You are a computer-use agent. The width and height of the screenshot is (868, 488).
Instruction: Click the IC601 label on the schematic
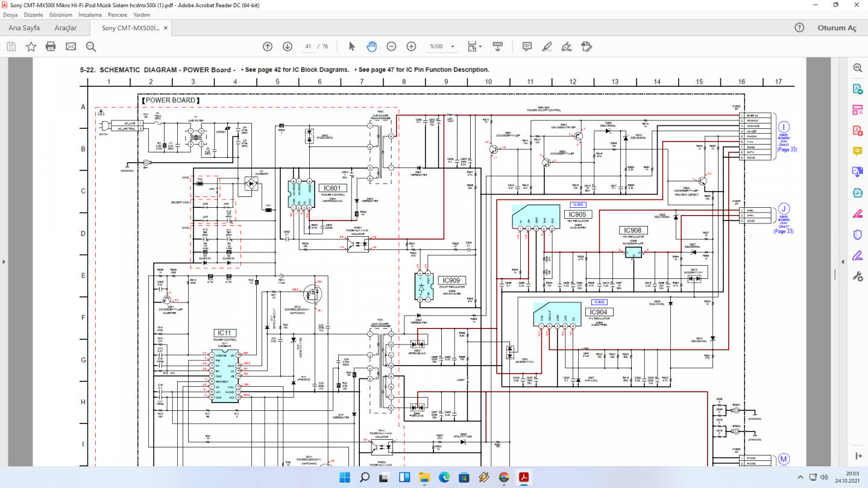pos(332,189)
